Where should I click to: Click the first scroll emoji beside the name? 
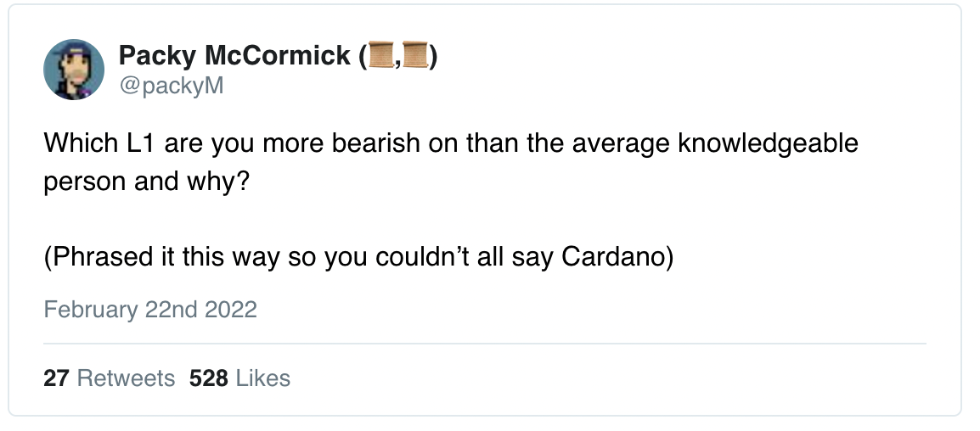(x=380, y=56)
